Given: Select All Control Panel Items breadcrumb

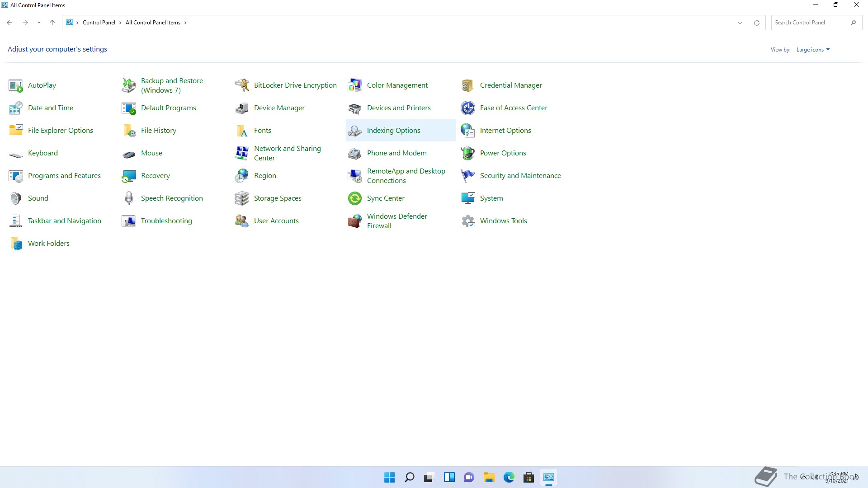Looking at the screenshot, I should [153, 23].
